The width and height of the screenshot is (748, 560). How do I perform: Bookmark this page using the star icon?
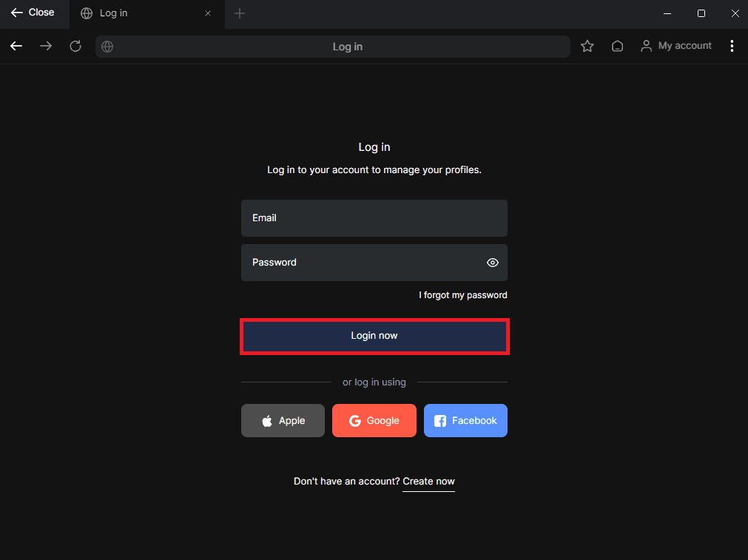587,46
